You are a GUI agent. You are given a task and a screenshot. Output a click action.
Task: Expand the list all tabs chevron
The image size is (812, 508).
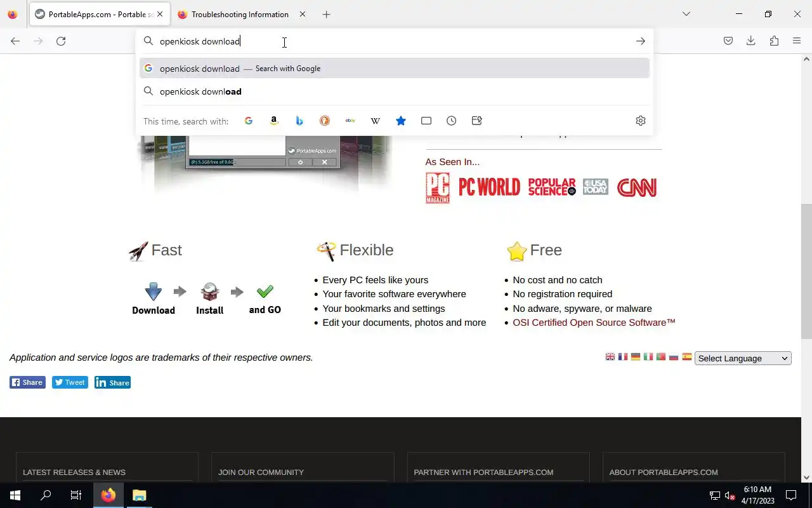(686, 14)
